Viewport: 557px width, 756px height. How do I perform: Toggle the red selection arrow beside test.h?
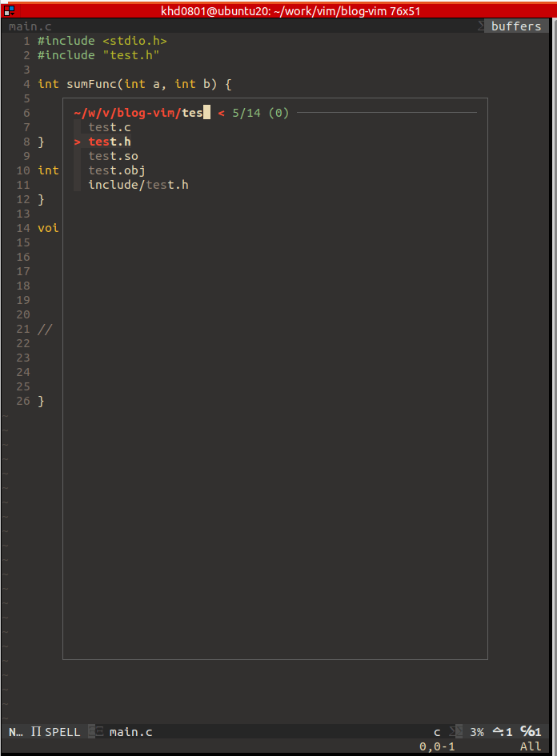(78, 141)
